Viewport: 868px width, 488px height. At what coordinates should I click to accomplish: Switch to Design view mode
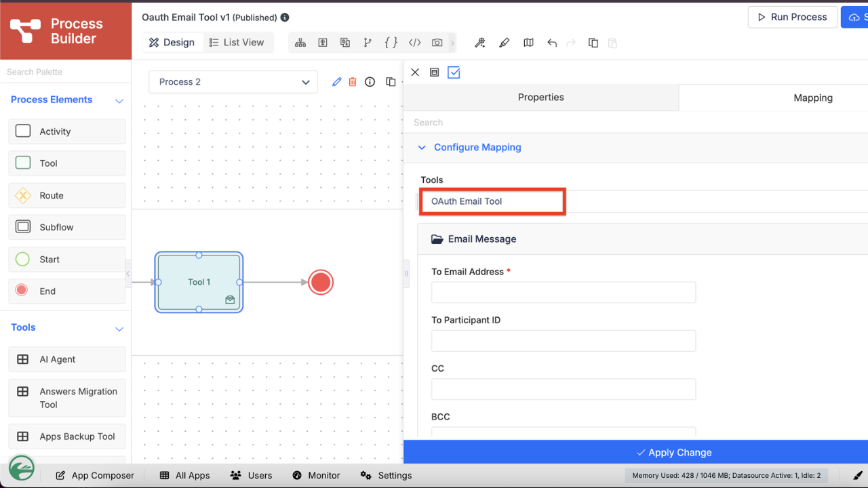(172, 42)
